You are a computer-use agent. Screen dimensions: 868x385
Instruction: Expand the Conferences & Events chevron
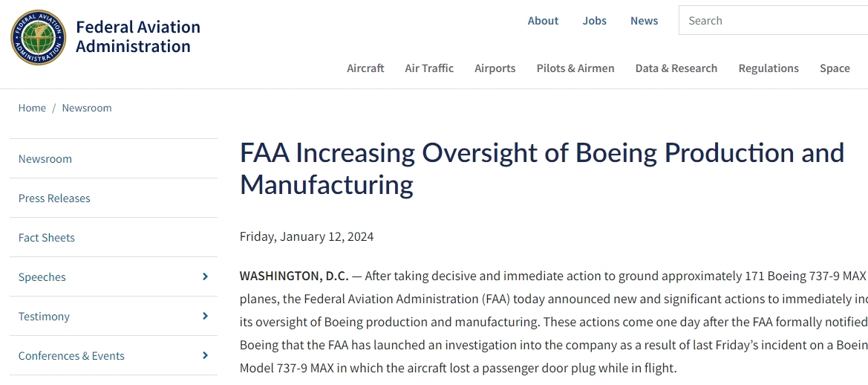pos(205,355)
